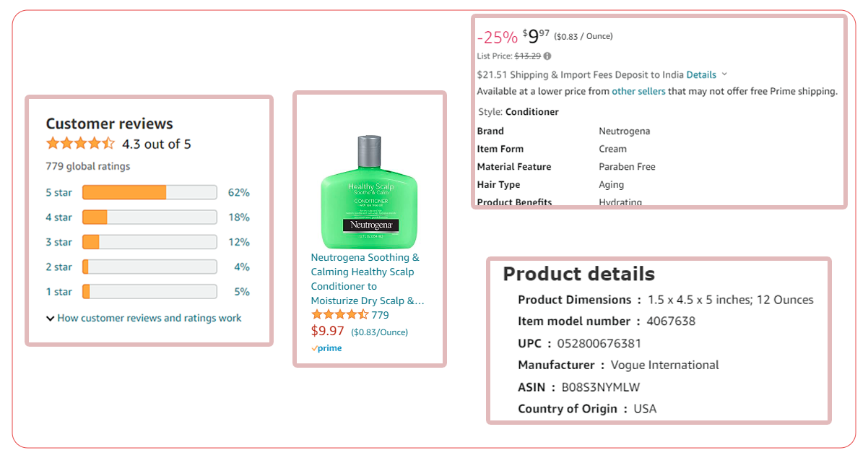Viewport: 868px width, 458px height.
Task: Click the 4 star rating filter link
Action: click(58, 217)
